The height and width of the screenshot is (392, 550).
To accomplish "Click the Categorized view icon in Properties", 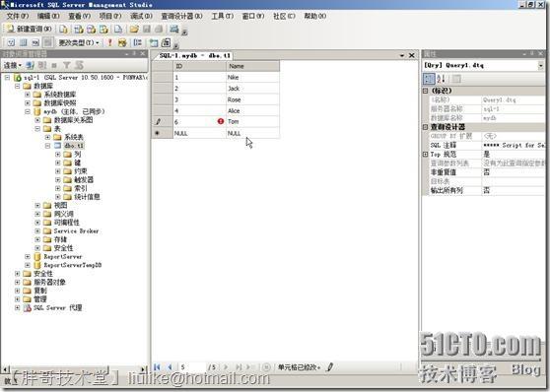I will [429, 79].
